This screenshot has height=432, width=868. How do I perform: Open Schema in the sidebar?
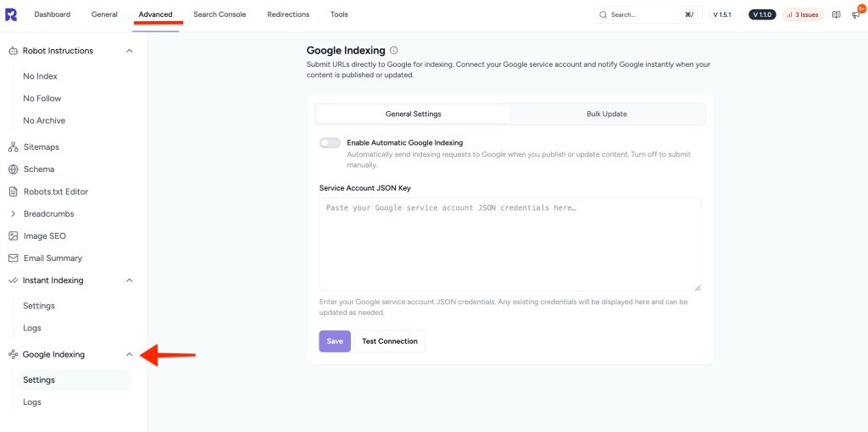(38, 169)
